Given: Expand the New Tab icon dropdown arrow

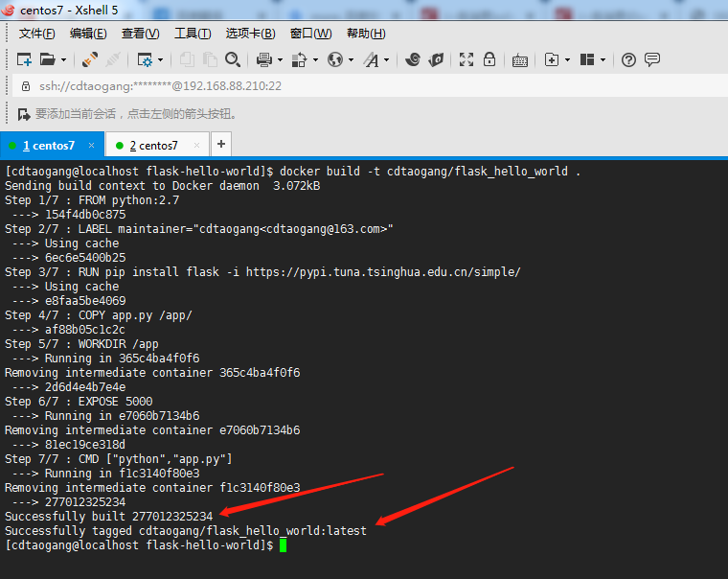Looking at the screenshot, I should [x=567, y=60].
